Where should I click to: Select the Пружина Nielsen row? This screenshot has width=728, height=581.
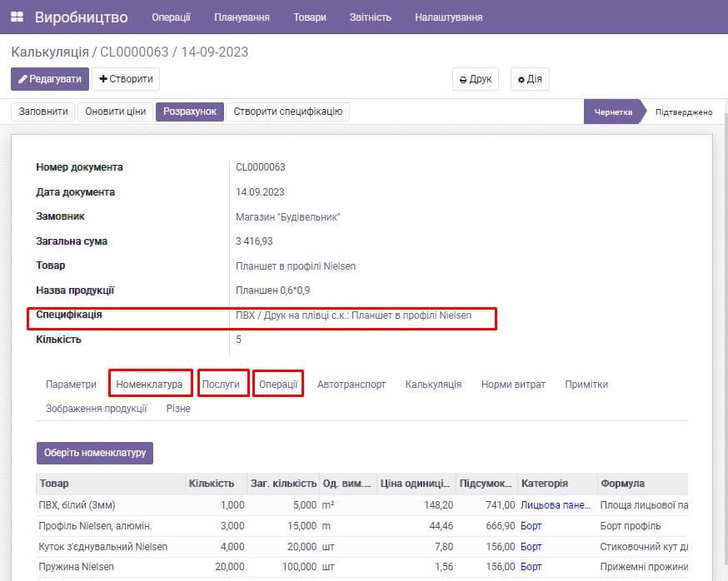coord(362,567)
